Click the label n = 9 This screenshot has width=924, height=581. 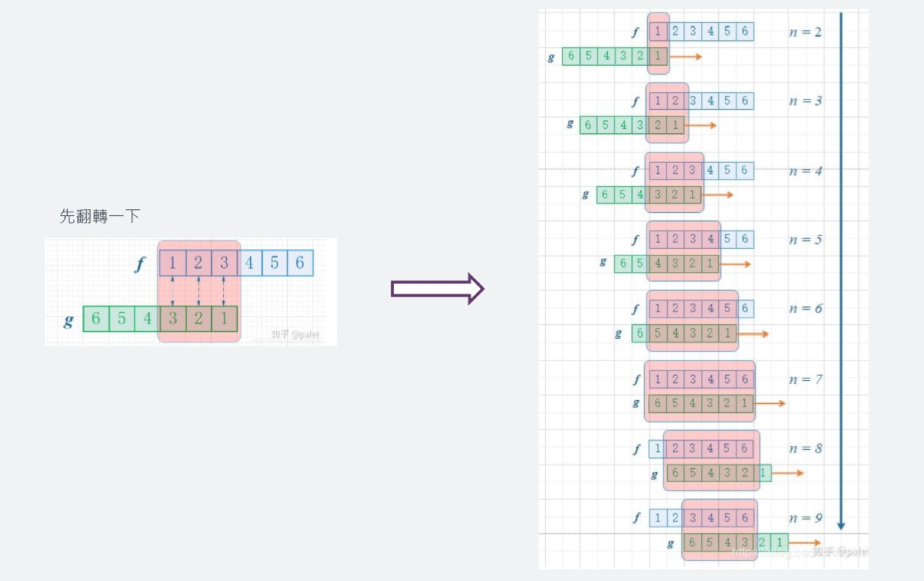(x=805, y=518)
